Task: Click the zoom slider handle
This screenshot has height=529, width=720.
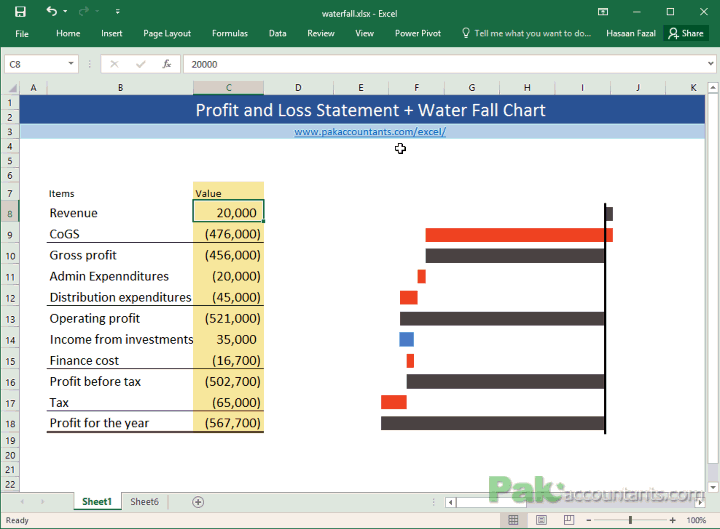Action: coord(630,520)
